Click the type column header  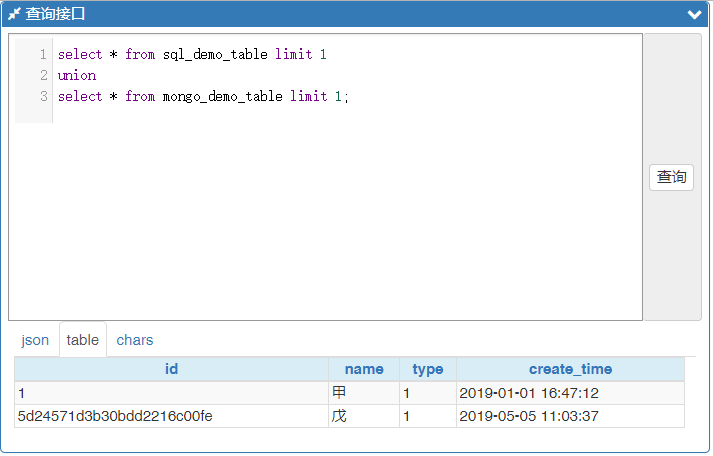pos(427,369)
